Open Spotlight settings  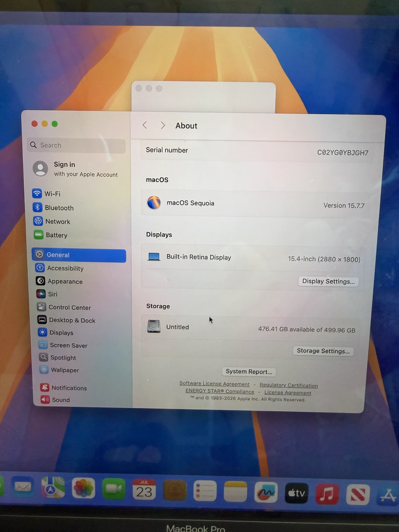(x=58, y=358)
